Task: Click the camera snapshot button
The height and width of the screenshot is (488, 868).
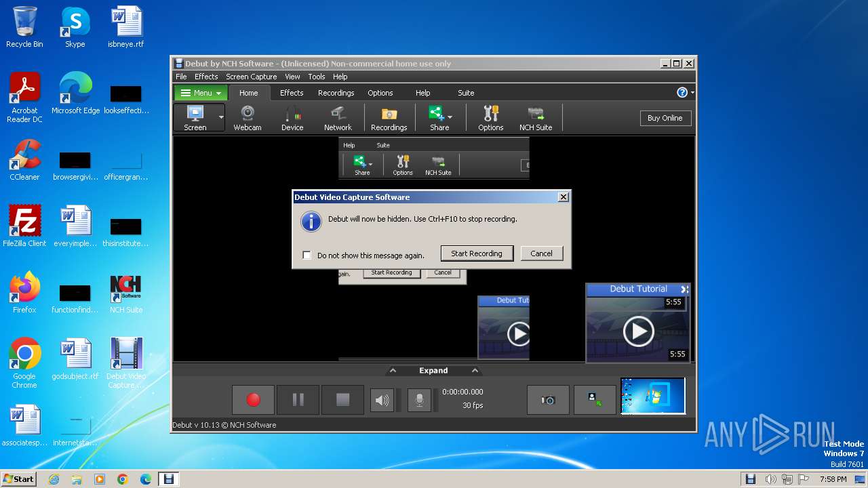Action: point(548,400)
